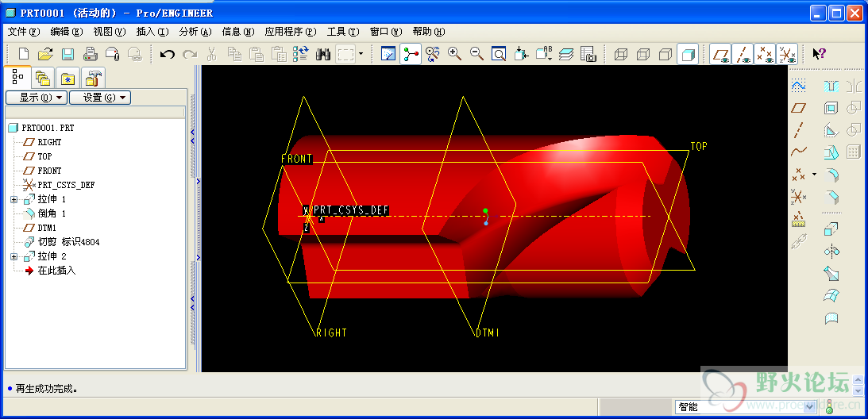Screen dimensions: 868x419
Task: Refit the model to the screen
Action: [499, 54]
